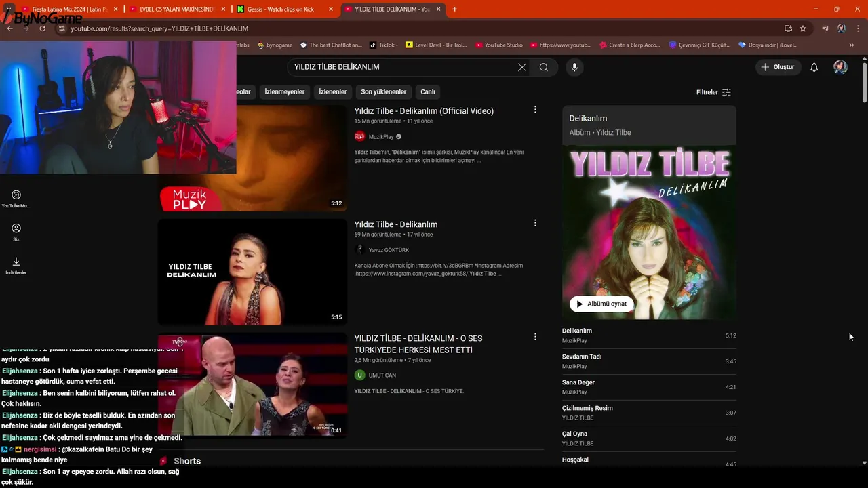The image size is (868, 488).
Task: Open the MuzikPlay channel avatar under first result
Action: [360, 136]
